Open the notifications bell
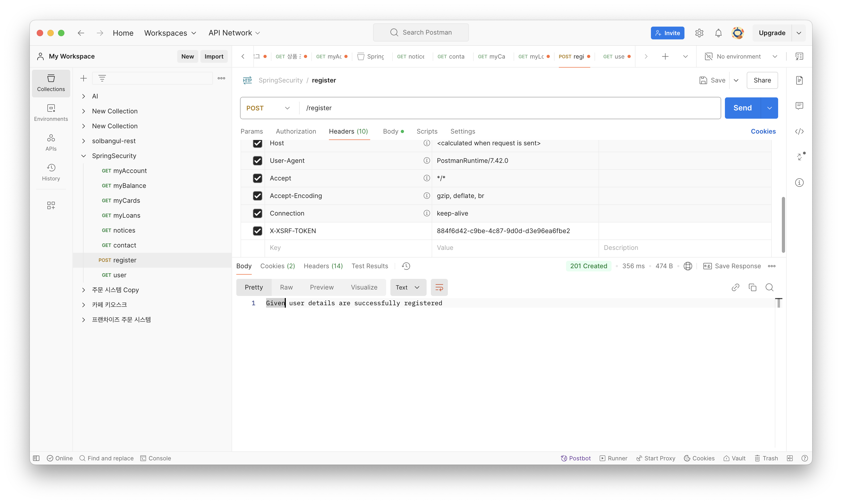 click(718, 33)
